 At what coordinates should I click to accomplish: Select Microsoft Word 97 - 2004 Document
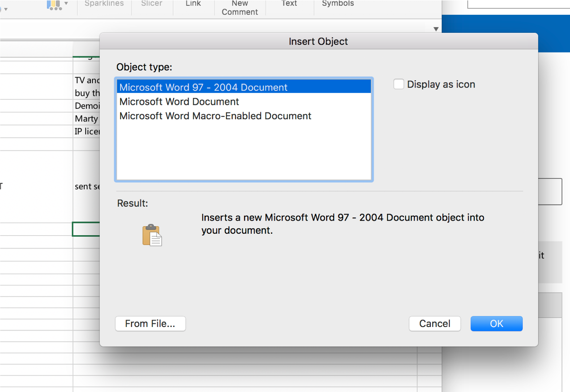(244, 87)
